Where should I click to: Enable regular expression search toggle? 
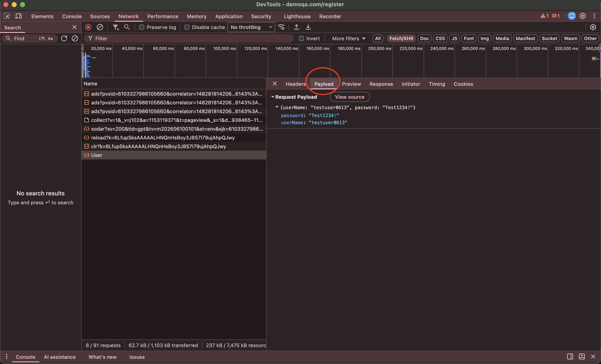click(x=42, y=38)
